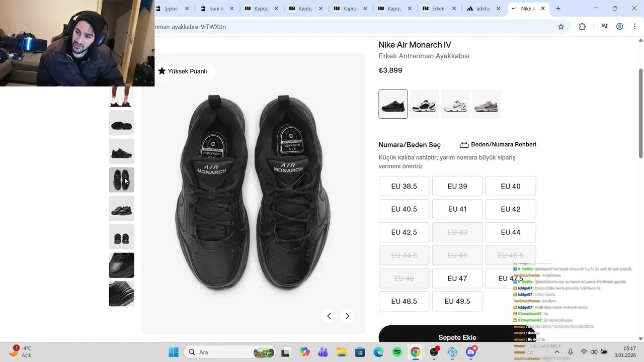Select size EU 40
Image resolution: width=644 pixels, height=362 pixels.
511,186
